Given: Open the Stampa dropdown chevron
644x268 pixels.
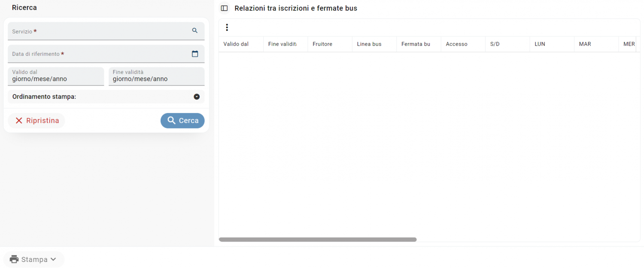Looking at the screenshot, I should [x=53, y=259].
